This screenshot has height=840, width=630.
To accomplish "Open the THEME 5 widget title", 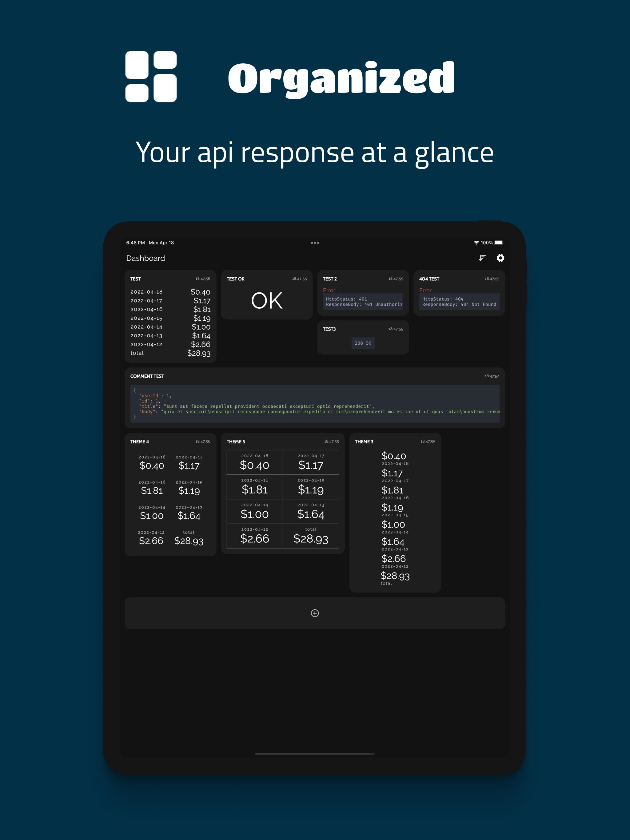I will coord(236,441).
